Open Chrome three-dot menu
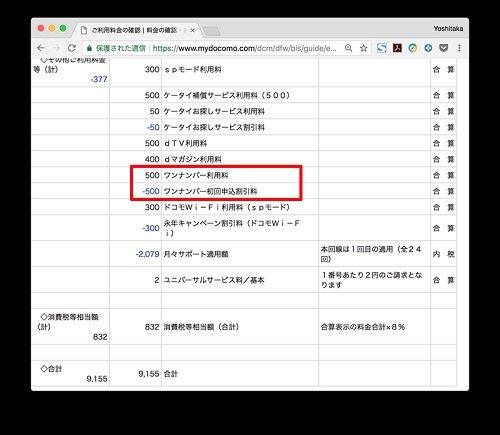500x435 pixels. tap(459, 48)
